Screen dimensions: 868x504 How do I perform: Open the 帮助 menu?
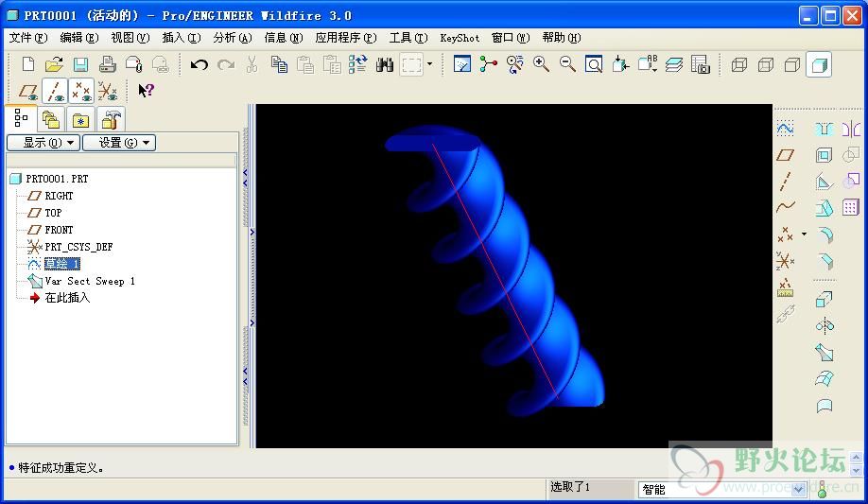point(562,38)
